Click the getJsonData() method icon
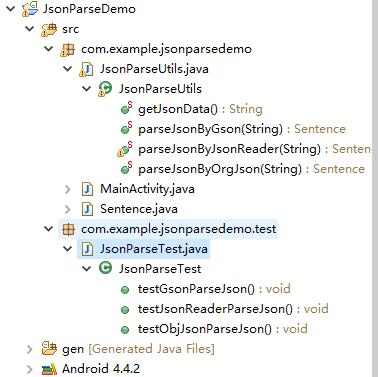This screenshot has width=378, height=377. click(x=126, y=109)
